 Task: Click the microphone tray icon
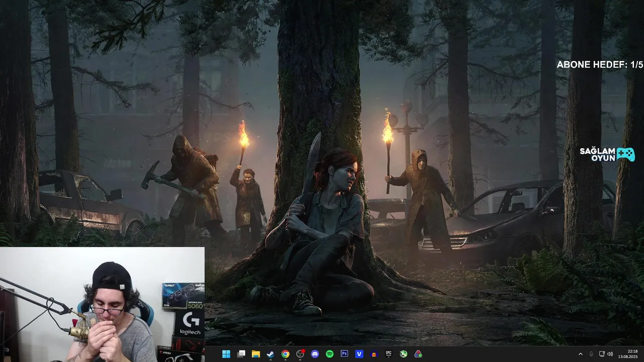point(591,354)
